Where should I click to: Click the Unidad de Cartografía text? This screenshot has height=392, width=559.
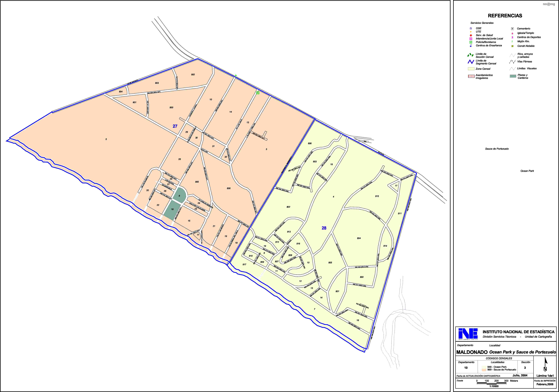point(538,337)
